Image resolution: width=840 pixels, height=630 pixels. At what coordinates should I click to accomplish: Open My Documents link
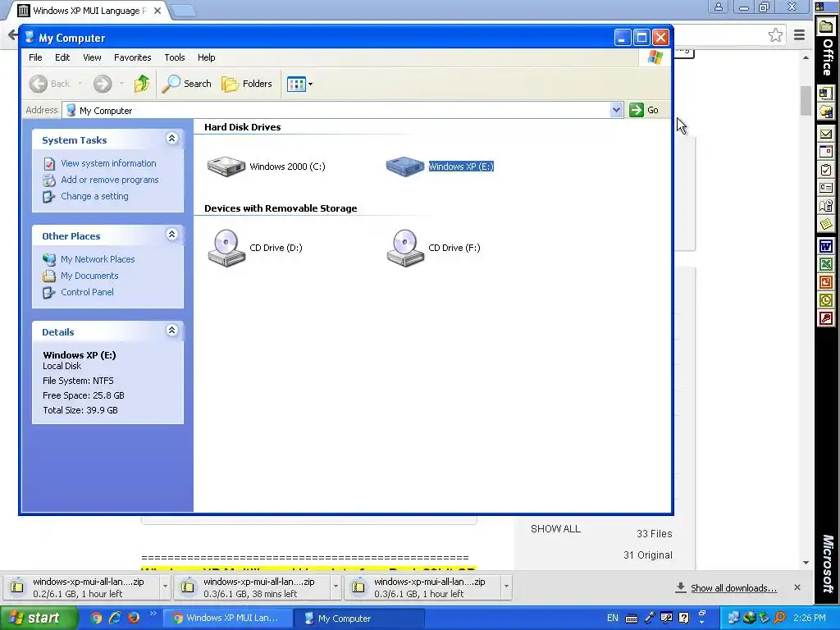click(89, 276)
